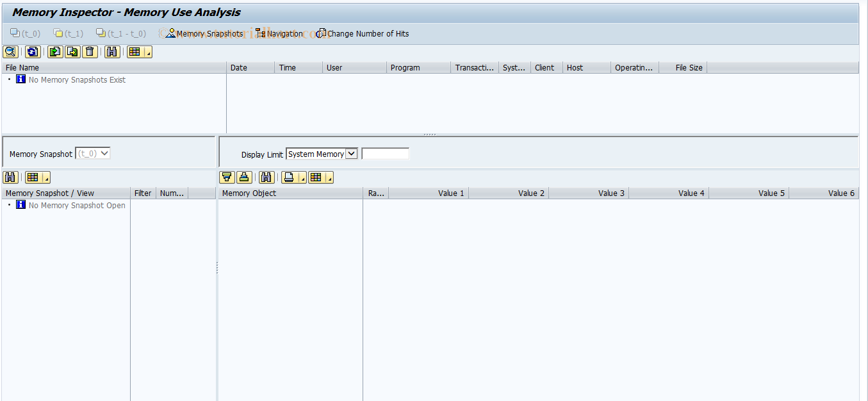Viewport: 868px width, 401px height.
Task: Click the Program column header
Action: tap(418, 67)
